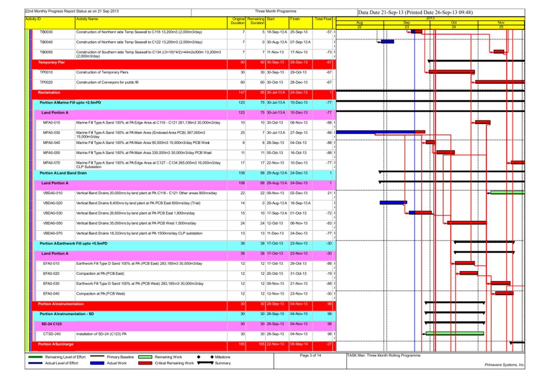Click the Milestone diamond in the legend
The image size is (555, 392).
click(x=199, y=357)
